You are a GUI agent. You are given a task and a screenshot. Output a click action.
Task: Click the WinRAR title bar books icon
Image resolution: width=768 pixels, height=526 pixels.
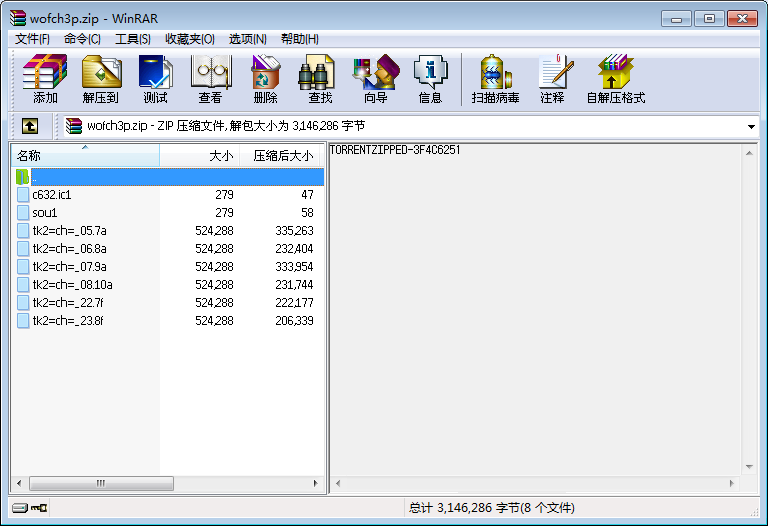click(x=18, y=18)
